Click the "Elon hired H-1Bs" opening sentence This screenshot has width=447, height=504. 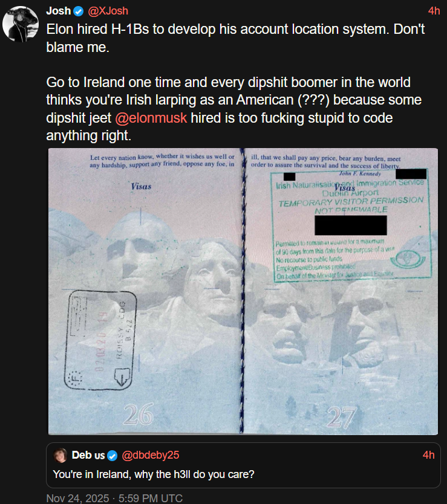(x=235, y=38)
